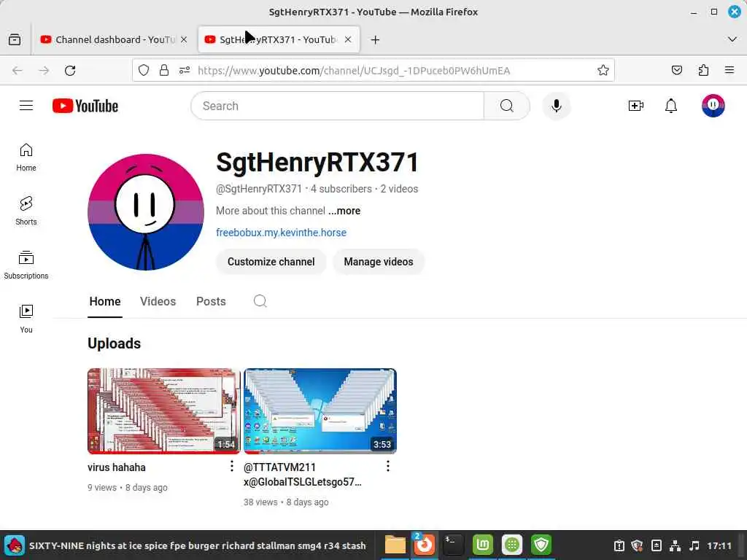This screenshot has height=560, width=747.
Task: Open site permissions icon in the address bar
Action: 185,71
